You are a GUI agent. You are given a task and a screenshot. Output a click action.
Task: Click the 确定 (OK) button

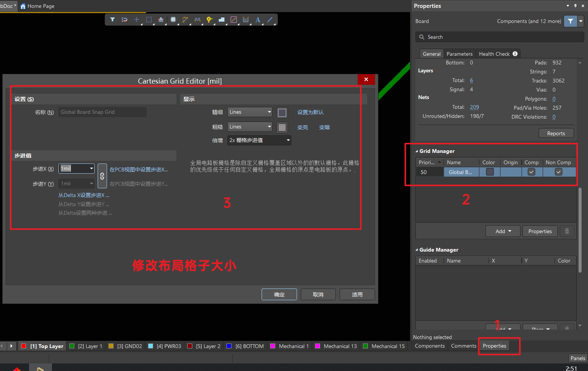[279, 295]
